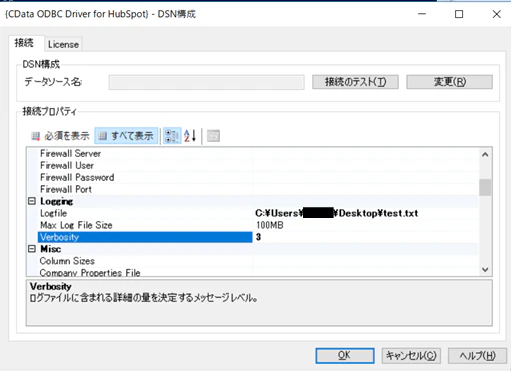The height and width of the screenshot is (372, 512).
Task: Open help with ヘルプ(H) button
Action: pos(477,356)
